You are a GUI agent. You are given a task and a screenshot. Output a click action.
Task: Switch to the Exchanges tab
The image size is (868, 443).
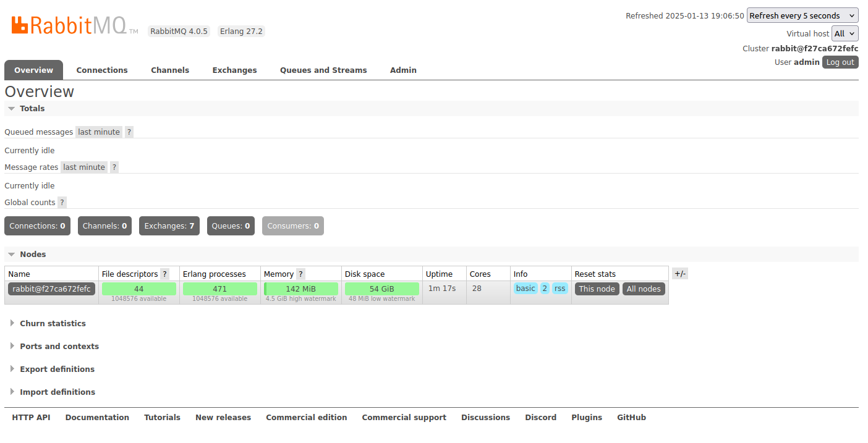click(234, 70)
